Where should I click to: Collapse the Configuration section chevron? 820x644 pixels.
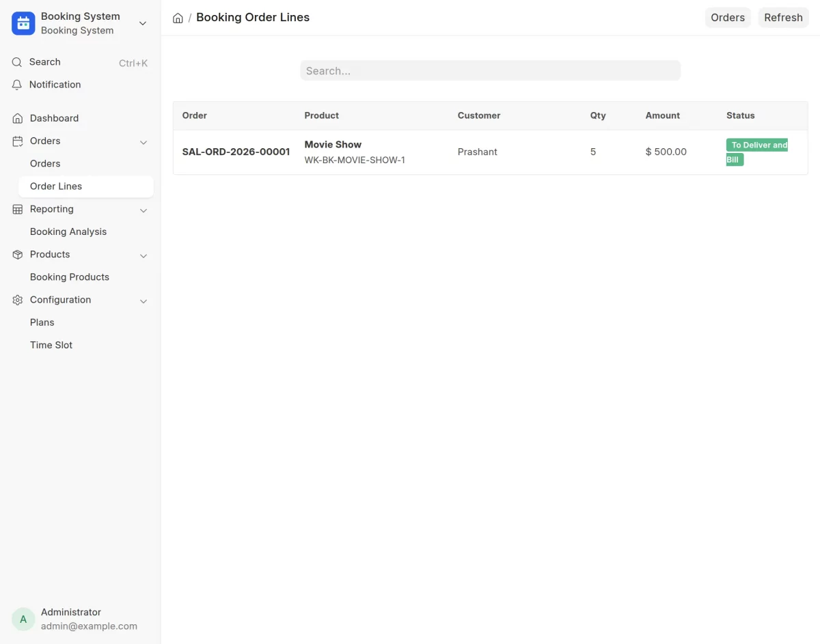pos(143,301)
